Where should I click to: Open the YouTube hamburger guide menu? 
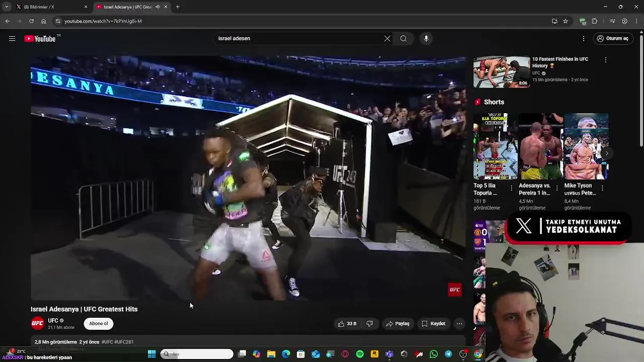click(x=12, y=39)
